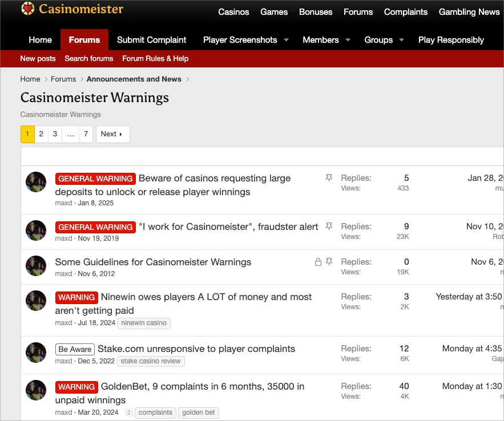504x421 pixels.
Task: Open Some Guidelines for Casinomeister Warnings thread
Action: point(153,262)
